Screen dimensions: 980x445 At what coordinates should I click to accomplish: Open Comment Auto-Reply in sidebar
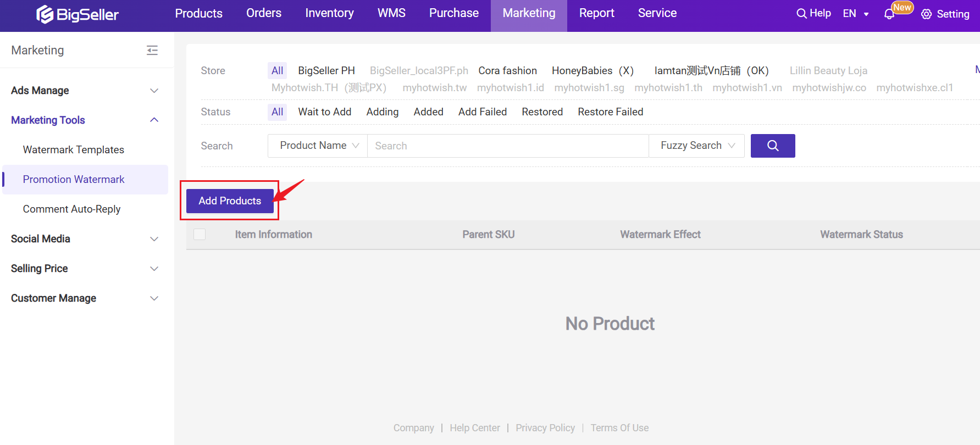pos(71,209)
